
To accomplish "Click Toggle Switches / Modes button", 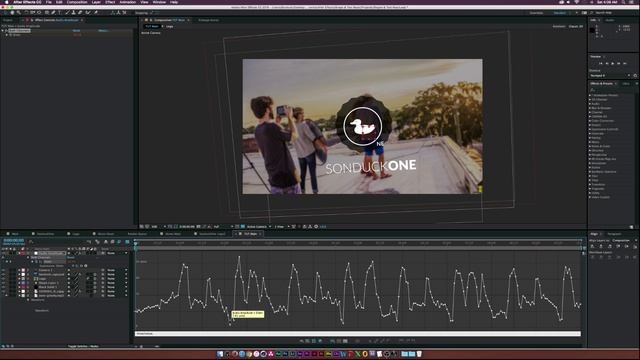I will [x=83, y=346].
